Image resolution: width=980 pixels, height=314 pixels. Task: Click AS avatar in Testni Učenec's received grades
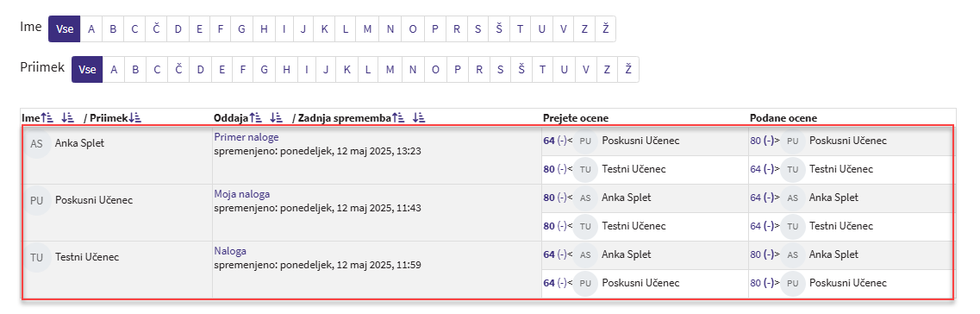tap(585, 255)
